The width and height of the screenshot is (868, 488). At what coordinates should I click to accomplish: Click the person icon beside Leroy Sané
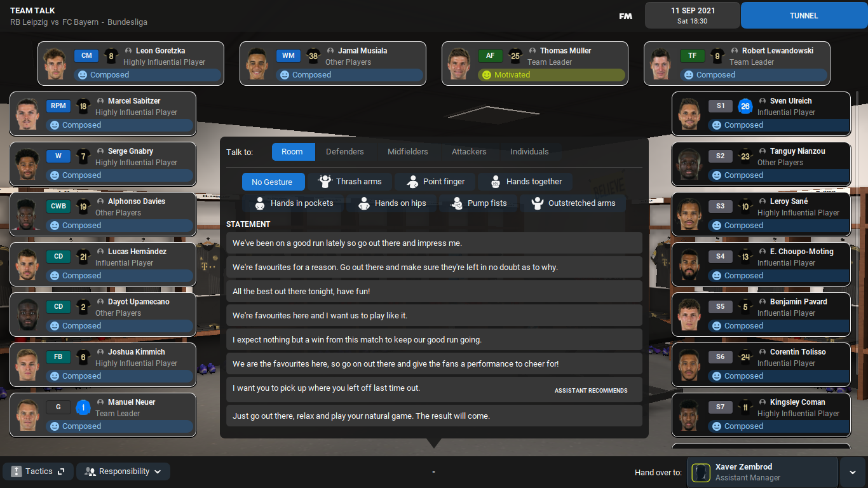click(763, 201)
